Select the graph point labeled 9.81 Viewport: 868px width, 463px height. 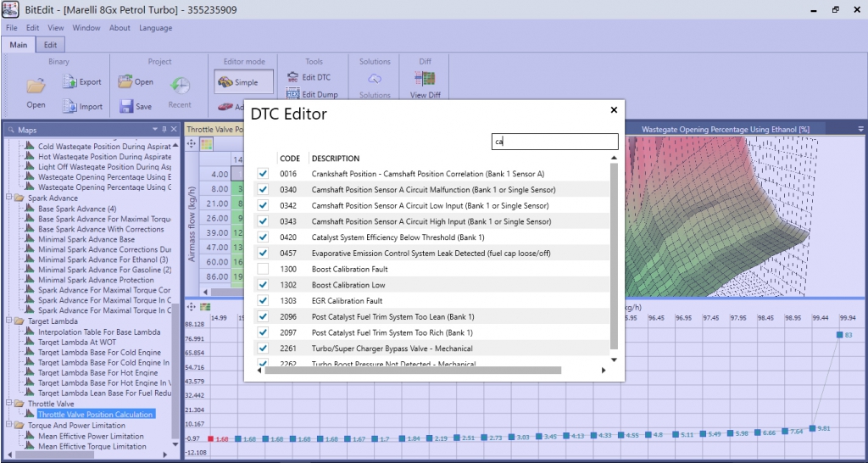pyautogui.click(x=812, y=428)
